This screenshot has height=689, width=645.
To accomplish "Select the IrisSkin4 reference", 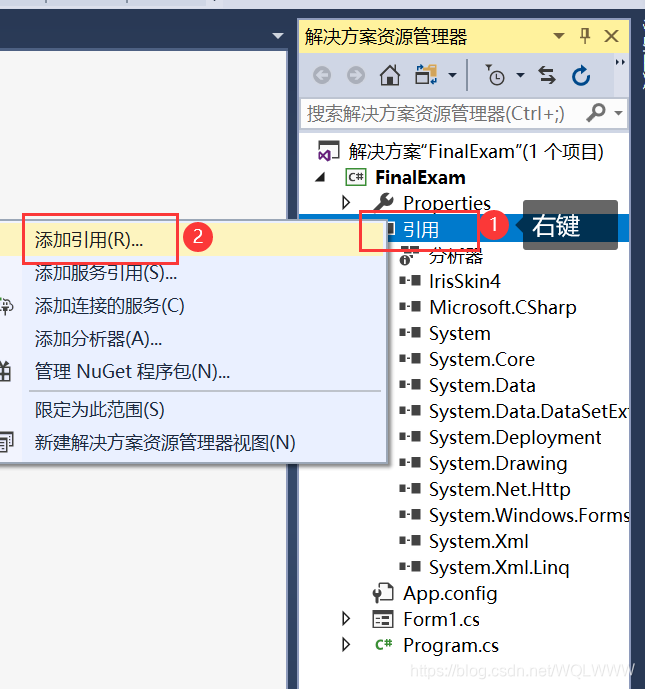I will coord(464,282).
